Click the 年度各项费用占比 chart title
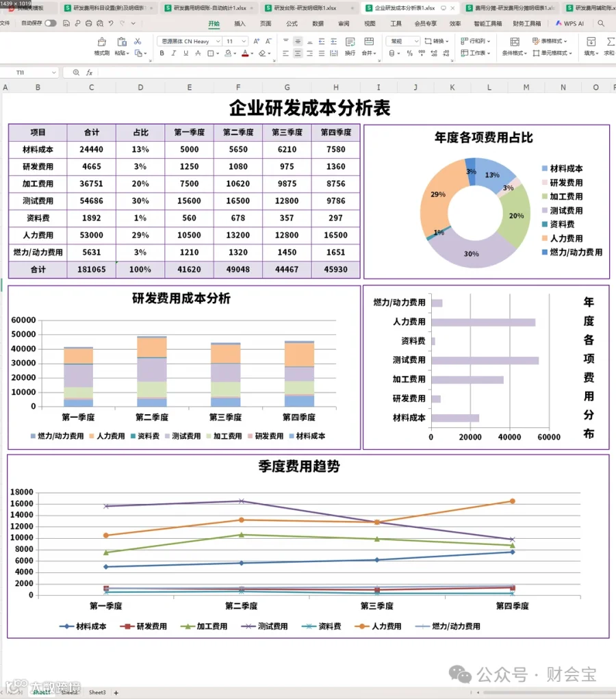The image size is (616, 699). pos(484,138)
